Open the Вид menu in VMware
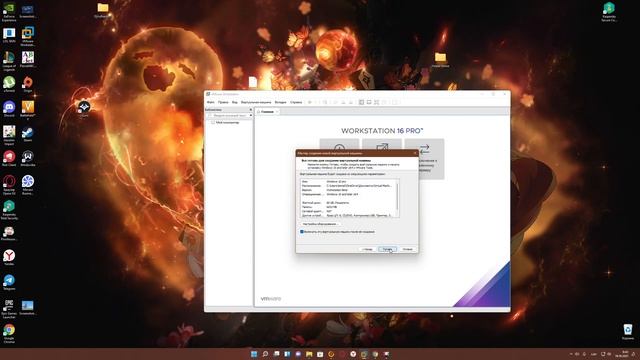The image size is (640, 360). [x=235, y=102]
